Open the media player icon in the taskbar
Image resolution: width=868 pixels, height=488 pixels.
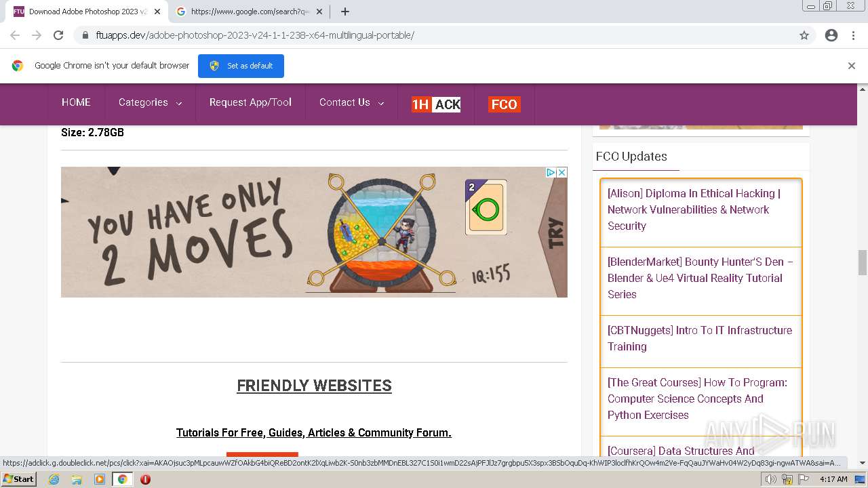pos(100,479)
